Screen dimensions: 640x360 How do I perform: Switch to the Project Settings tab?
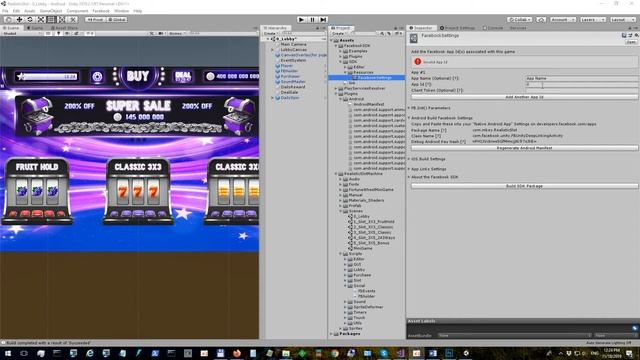[457, 28]
